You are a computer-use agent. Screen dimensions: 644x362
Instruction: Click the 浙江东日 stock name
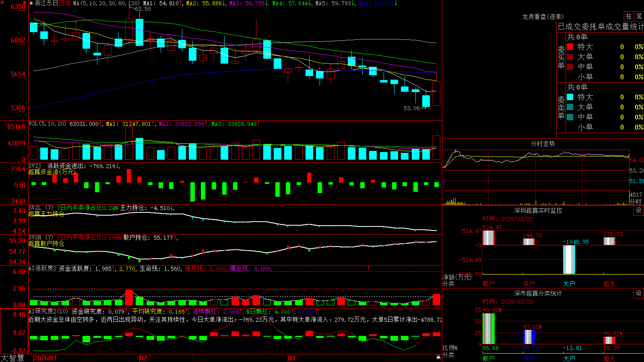tap(46, 3)
